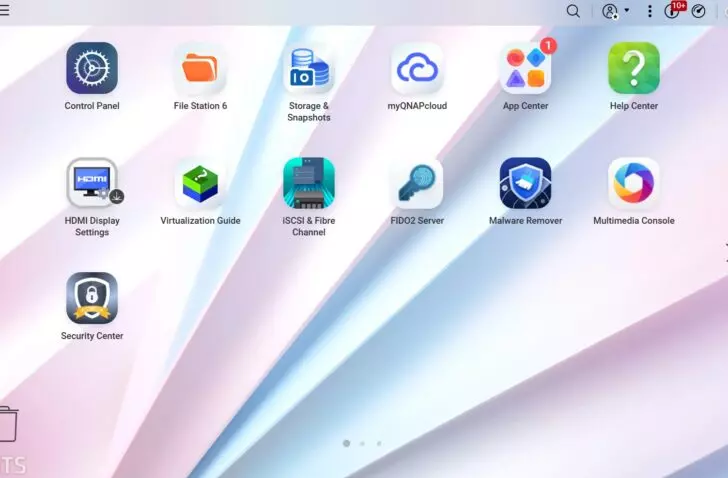Switch to the third desktop page dot
Image resolution: width=728 pixels, height=478 pixels.
coord(379,444)
